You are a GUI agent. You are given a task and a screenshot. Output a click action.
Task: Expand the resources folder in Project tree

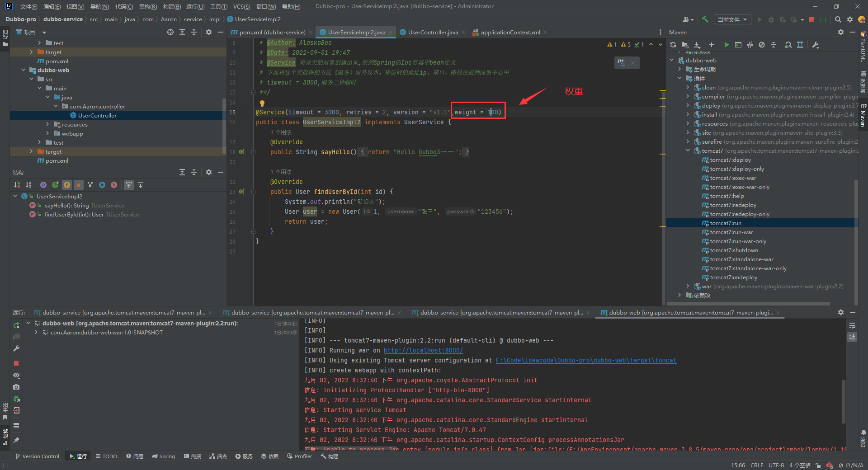[47, 124]
